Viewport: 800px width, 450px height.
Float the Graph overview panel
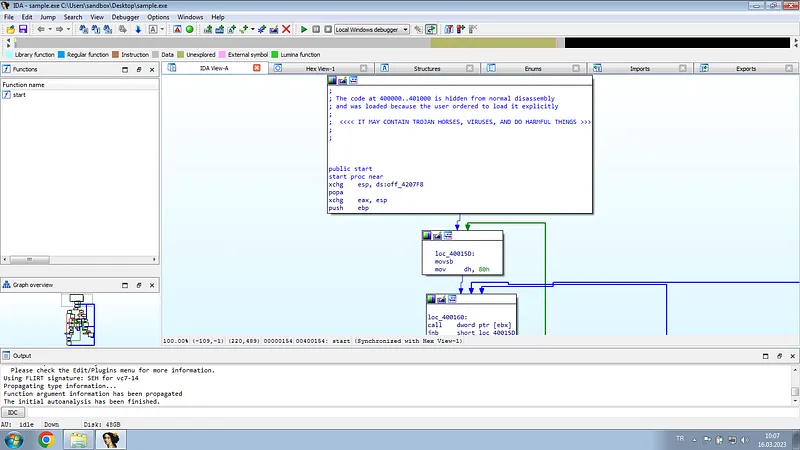[x=139, y=285]
